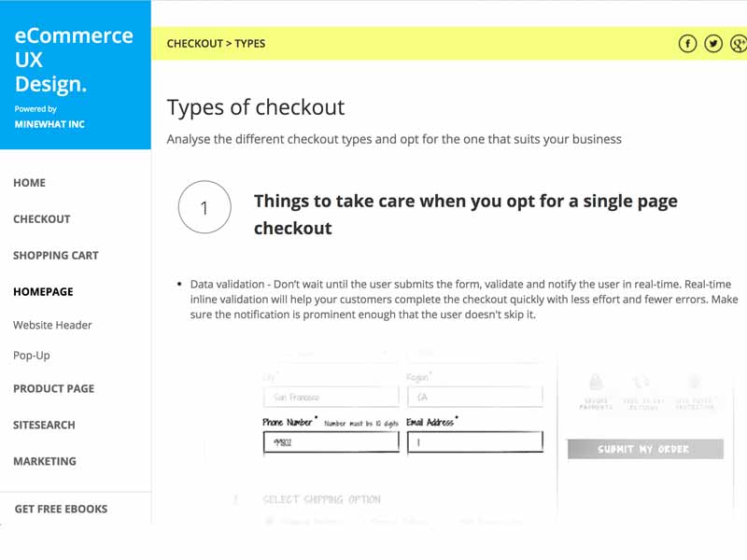747x560 pixels.
Task: Open the HOME section in the sidebar
Action: pyautogui.click(x=29, y=183)
